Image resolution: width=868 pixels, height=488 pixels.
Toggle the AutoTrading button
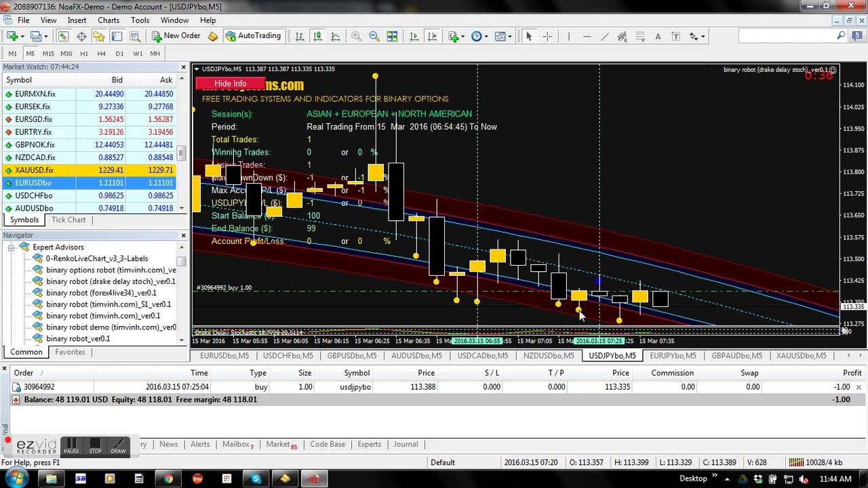coord(253,36)
